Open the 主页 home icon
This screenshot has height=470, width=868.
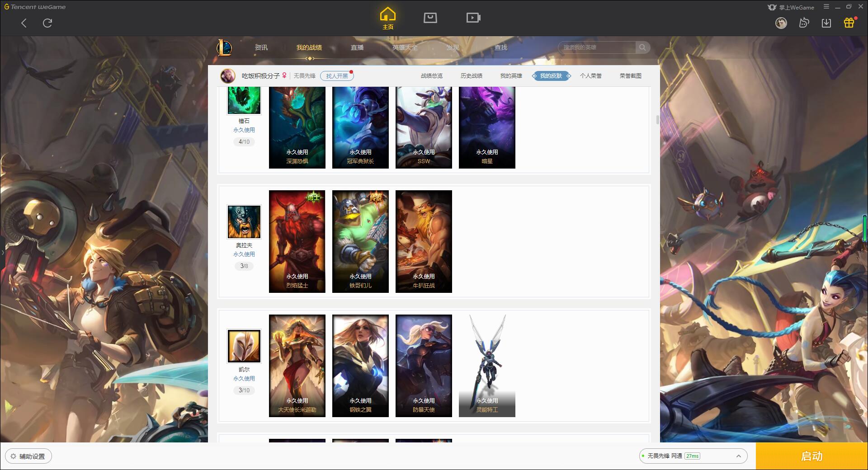coord(388,19)
